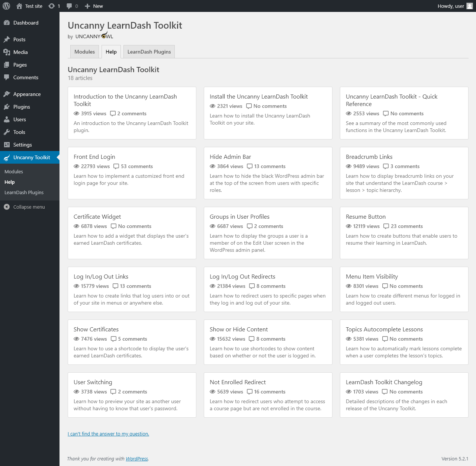The height and width of the screenshot is (466, 476).
Task: Click the Dashboard gauge icon
Action: pos(7,23)
